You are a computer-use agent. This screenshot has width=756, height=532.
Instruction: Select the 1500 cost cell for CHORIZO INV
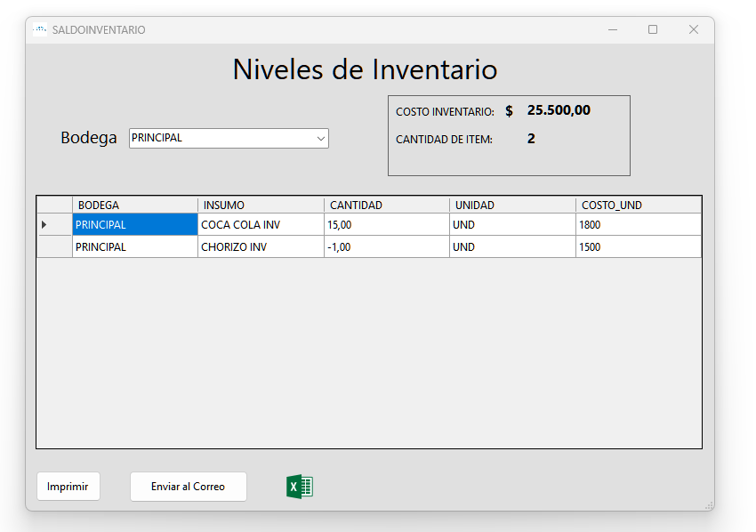click(637, 246)
